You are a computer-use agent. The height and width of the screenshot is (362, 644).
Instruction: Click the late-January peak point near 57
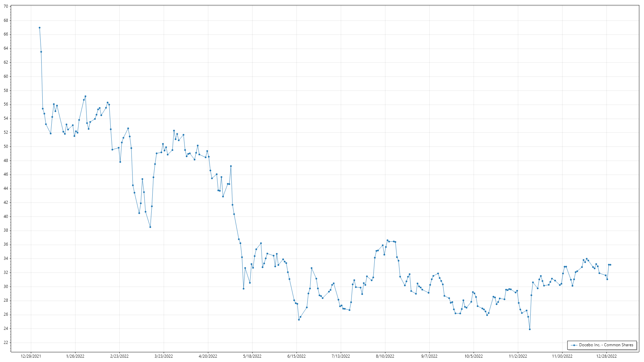point(86,97)
